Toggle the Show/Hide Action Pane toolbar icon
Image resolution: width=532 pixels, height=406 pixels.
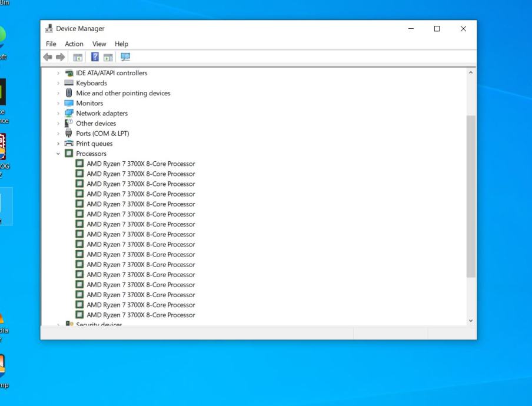(x=108, y=57)
